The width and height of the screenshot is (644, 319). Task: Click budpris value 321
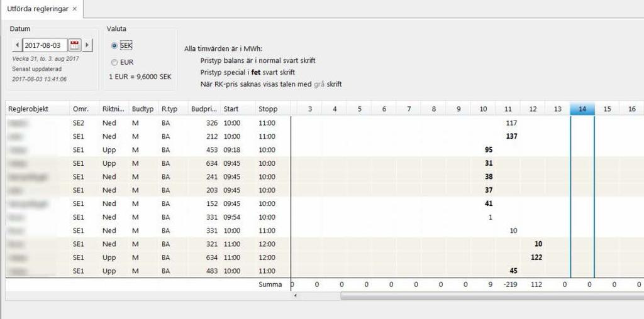point(213,244)
